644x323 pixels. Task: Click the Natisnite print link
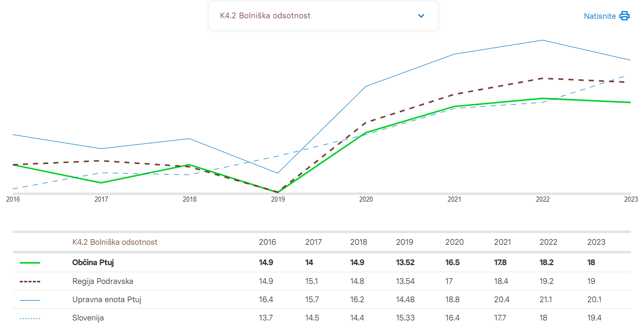[600, 16]
